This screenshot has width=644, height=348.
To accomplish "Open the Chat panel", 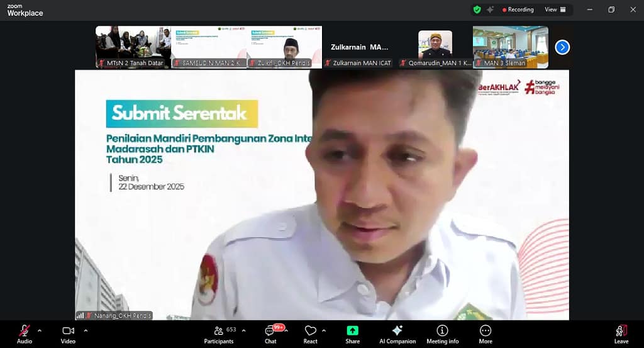I will (270, 334).
